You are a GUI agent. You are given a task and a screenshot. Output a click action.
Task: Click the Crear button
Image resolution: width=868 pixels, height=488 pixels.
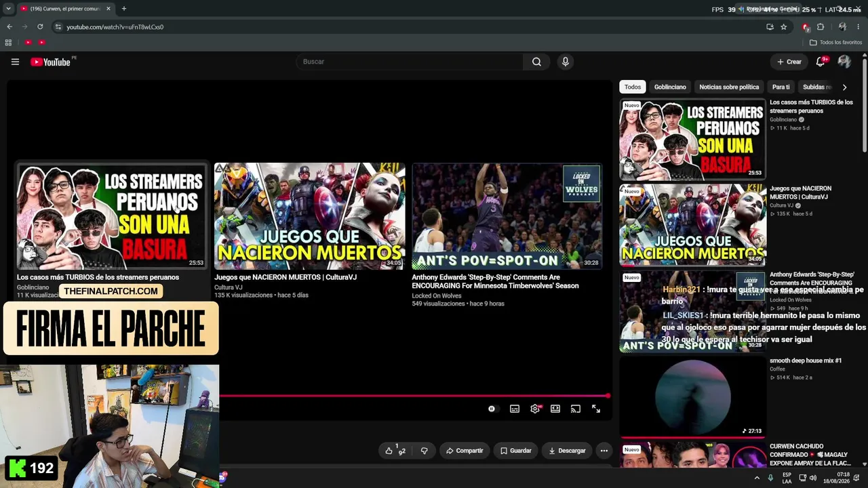(789, 62)
